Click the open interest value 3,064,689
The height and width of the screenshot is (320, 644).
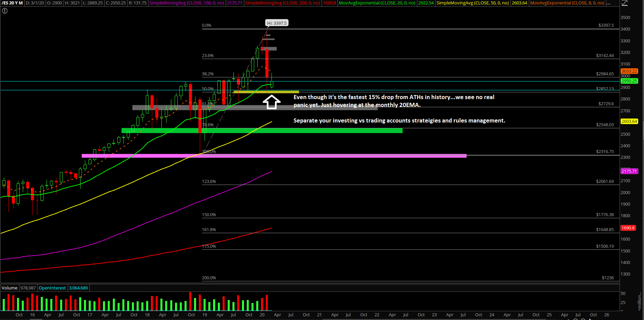[79, 288]
